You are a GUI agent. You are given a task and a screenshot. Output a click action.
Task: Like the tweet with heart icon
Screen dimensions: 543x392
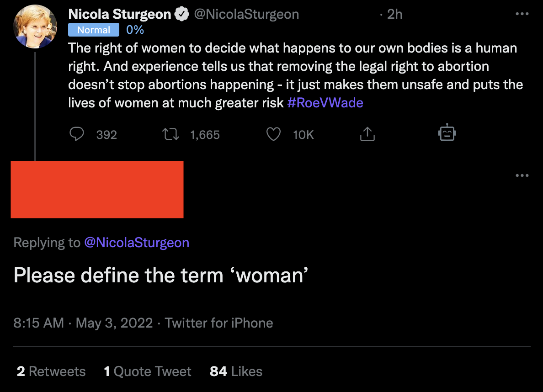(273, 134)
